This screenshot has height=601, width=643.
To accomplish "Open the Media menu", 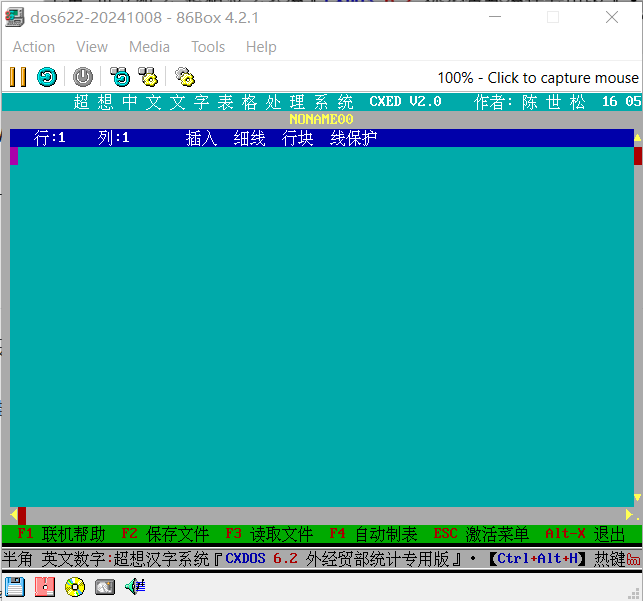I will [x=149, y=47].
